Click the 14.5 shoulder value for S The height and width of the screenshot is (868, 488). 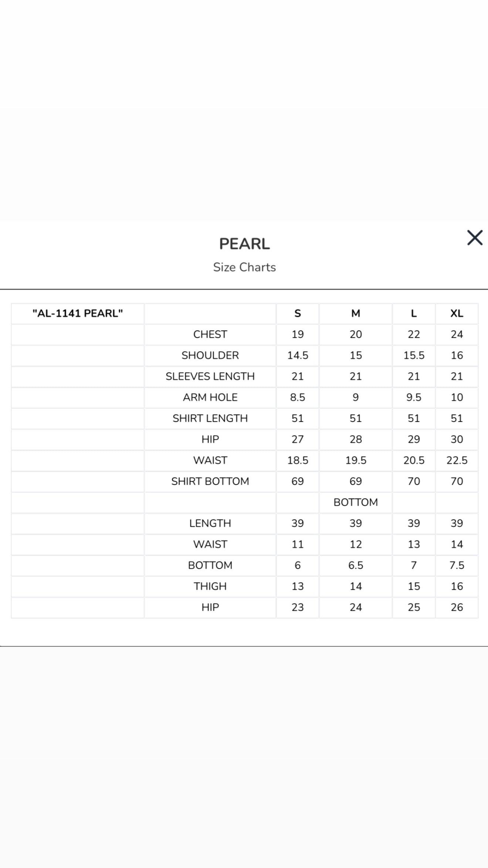[x=298, y=356]
